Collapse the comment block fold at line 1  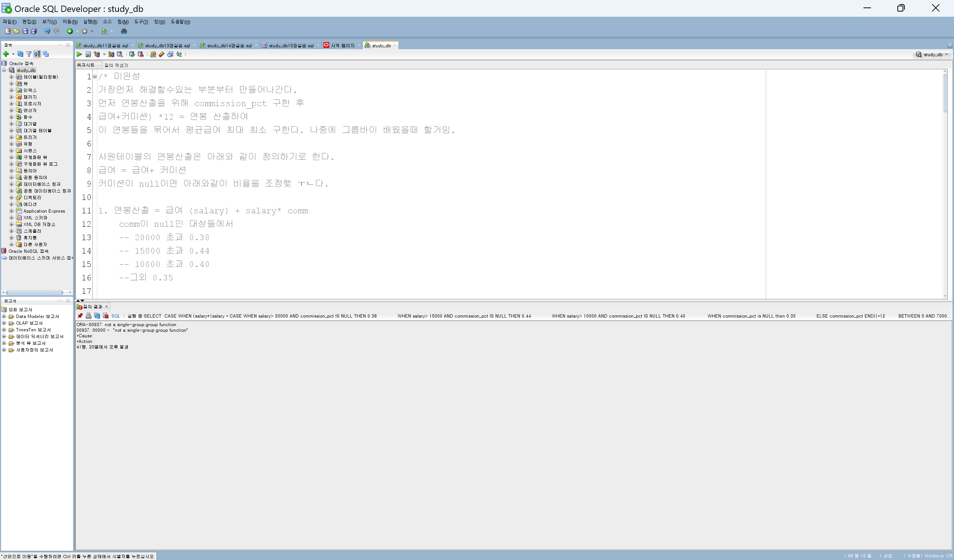[x=95, y=76]
